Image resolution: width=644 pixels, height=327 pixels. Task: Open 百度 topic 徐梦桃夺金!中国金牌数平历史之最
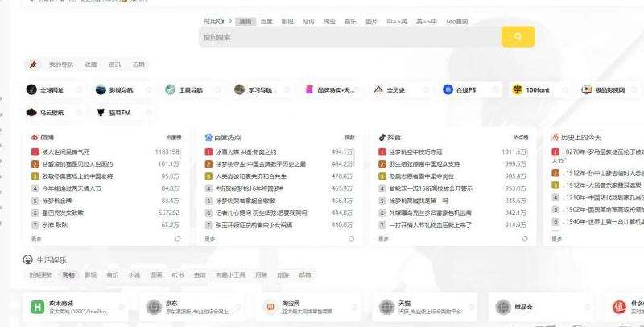261,164
